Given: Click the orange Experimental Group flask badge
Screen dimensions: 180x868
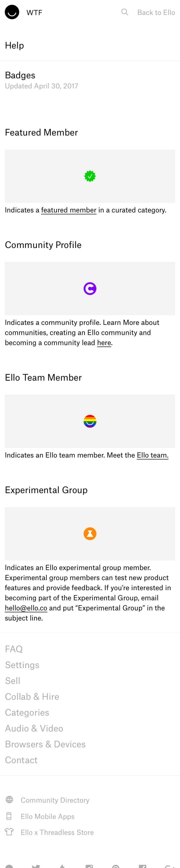Looking at the screenshot, I should (x=90, y=533).
